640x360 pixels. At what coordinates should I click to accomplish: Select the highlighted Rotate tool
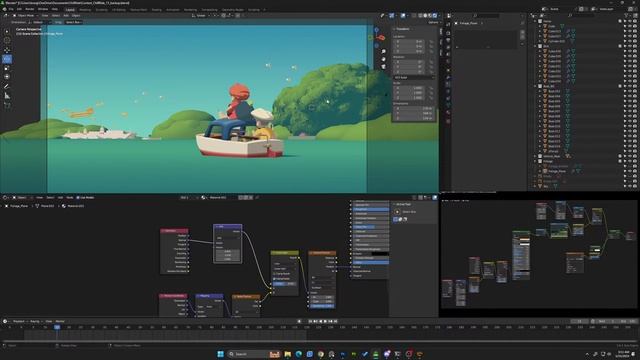7,59
